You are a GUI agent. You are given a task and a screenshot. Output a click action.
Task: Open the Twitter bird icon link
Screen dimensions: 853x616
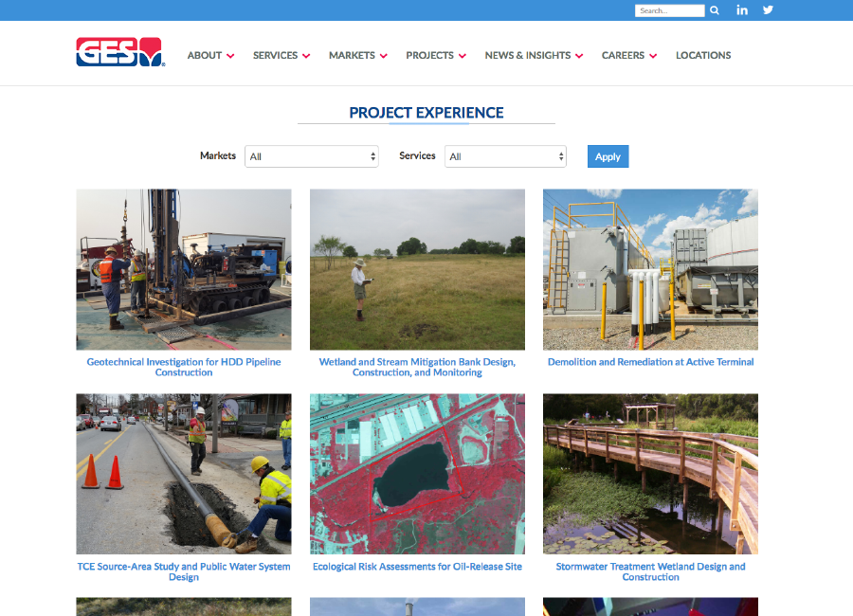768,9
